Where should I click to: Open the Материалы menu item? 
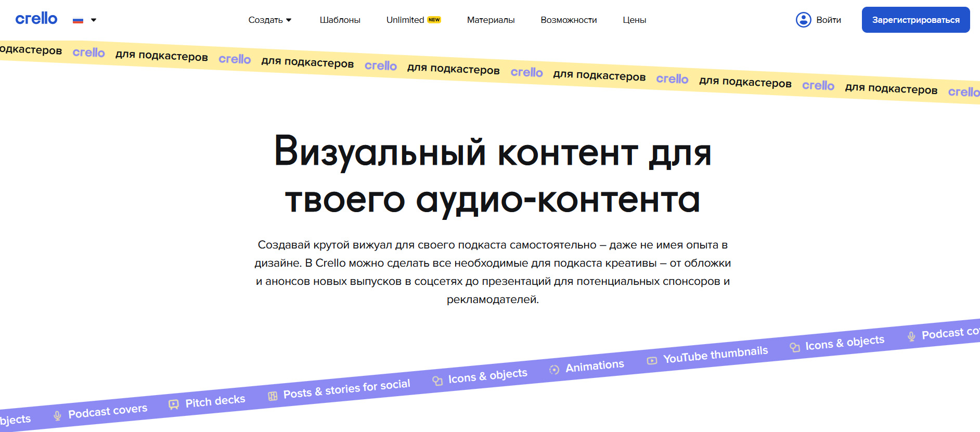[x=491, y=20]
